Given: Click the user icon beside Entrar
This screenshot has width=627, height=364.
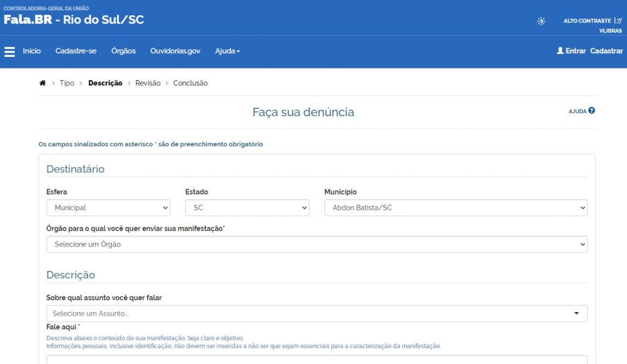Looking at the screenshot, I should [560, 51].
